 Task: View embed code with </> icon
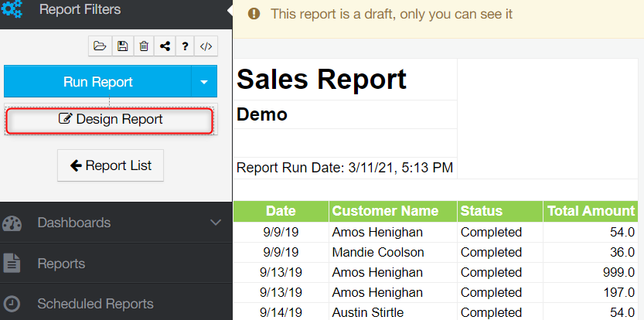coord(206,46)
